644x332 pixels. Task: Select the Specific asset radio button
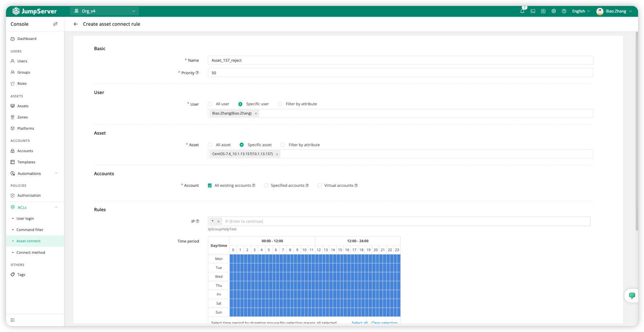[x=242, y=145]
